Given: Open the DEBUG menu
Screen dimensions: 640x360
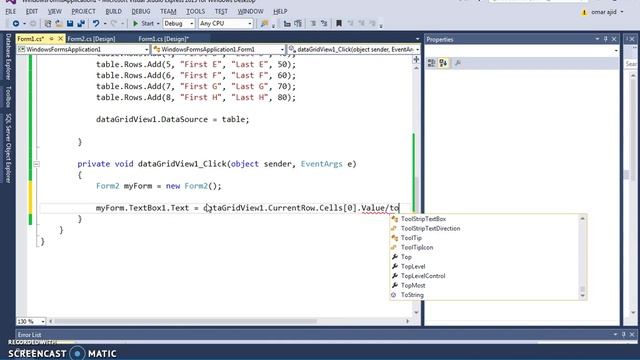Looking at the screenshot, I should pyautogui.click(x=141, y=11).
